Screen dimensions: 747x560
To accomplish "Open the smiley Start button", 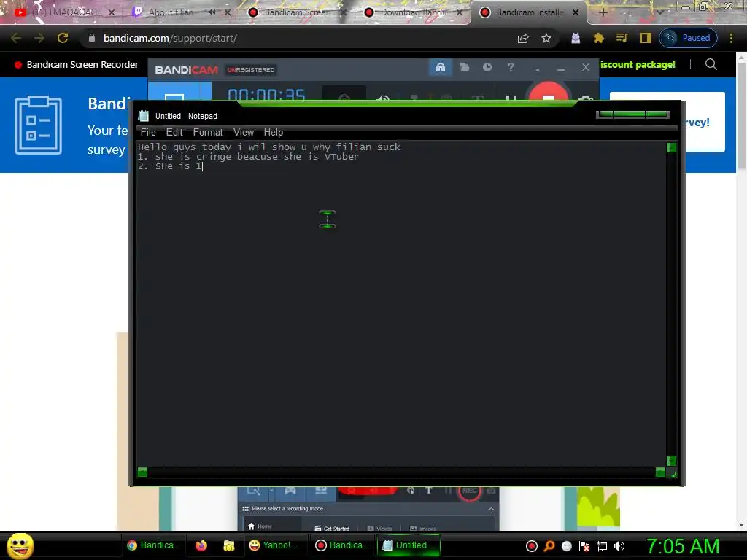I will tap(20, 545).
